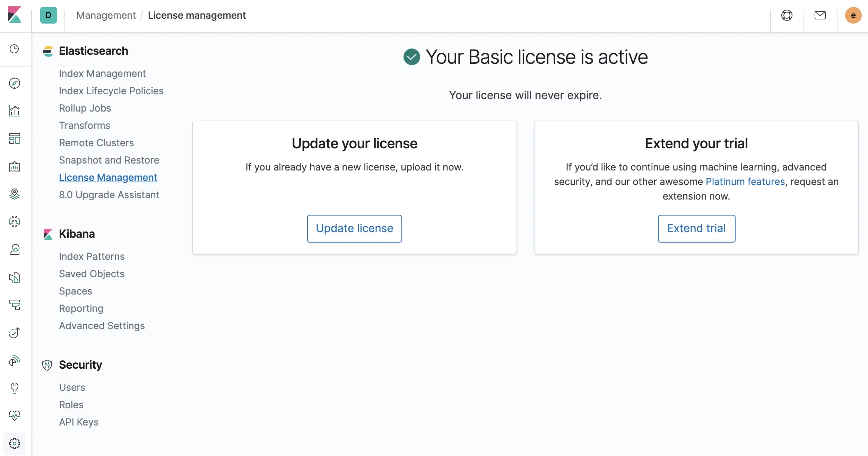Open Snapshot and Restore section
Image resolution: width=868 pixels, height=456 pixels.
(109, 160)
